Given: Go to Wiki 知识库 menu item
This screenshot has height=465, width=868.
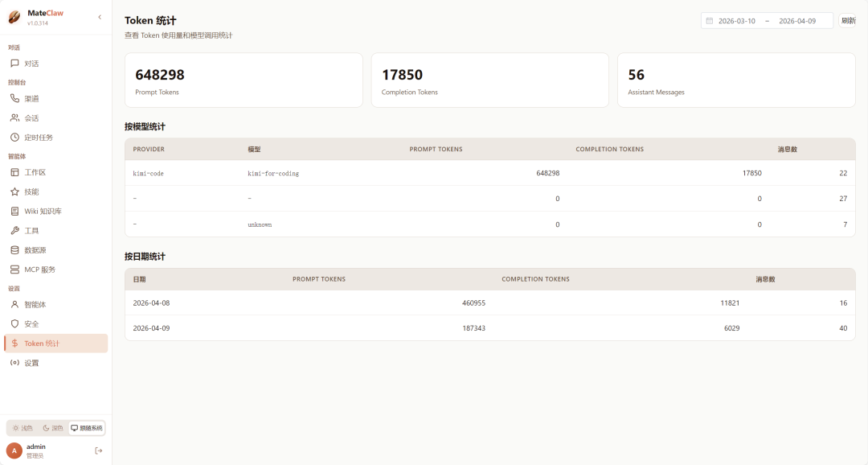Looking at the screenshot, I should pos(43,212).
